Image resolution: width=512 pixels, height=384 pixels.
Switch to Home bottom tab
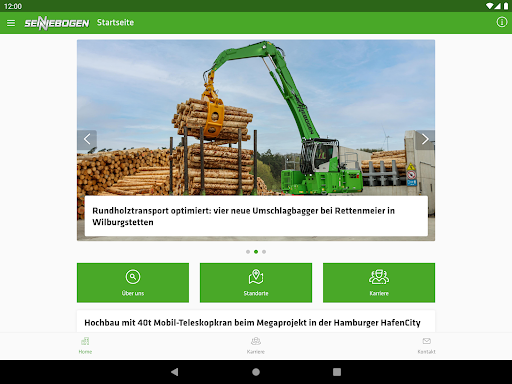coord(85,346)
